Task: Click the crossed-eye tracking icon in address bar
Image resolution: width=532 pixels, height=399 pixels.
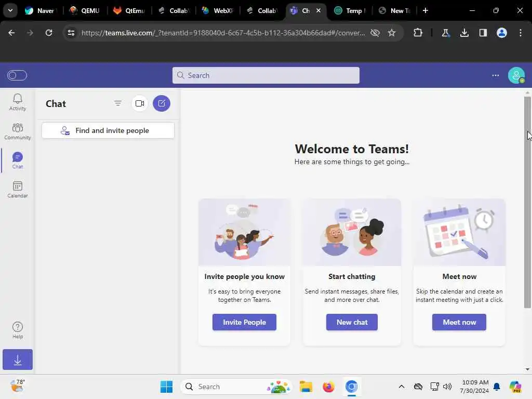Action: (375, 33)
